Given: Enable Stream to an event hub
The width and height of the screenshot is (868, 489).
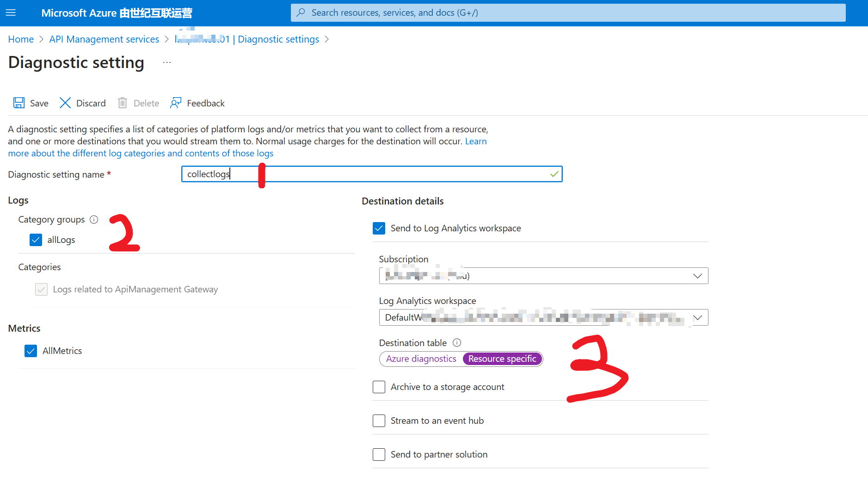Looking at the screenshot, I should click(x=379, y=421).
